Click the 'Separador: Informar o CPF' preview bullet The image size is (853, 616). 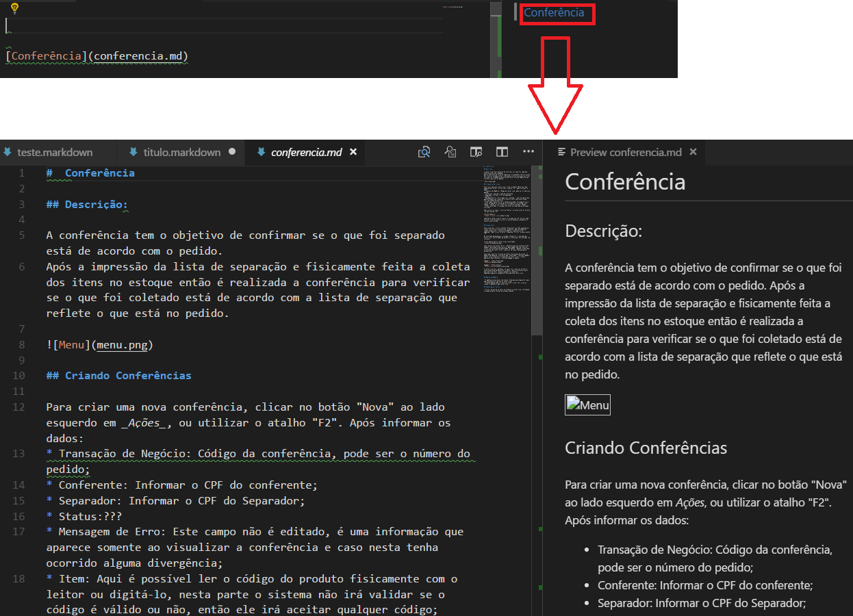pos(702,603)
